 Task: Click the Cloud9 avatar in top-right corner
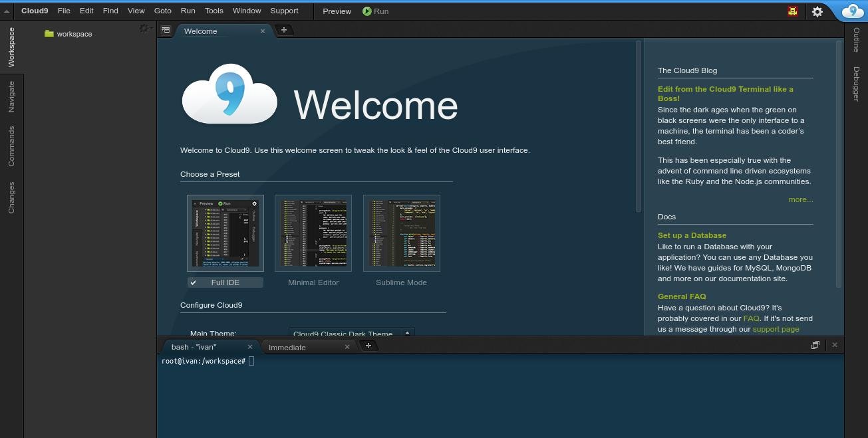click(x=852, y=11)
